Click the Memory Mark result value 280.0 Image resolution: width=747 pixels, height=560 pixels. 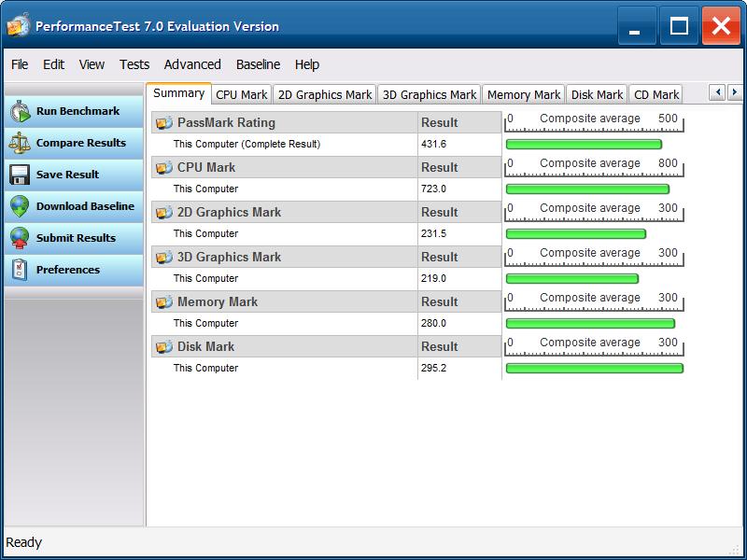tap(433, 323)
